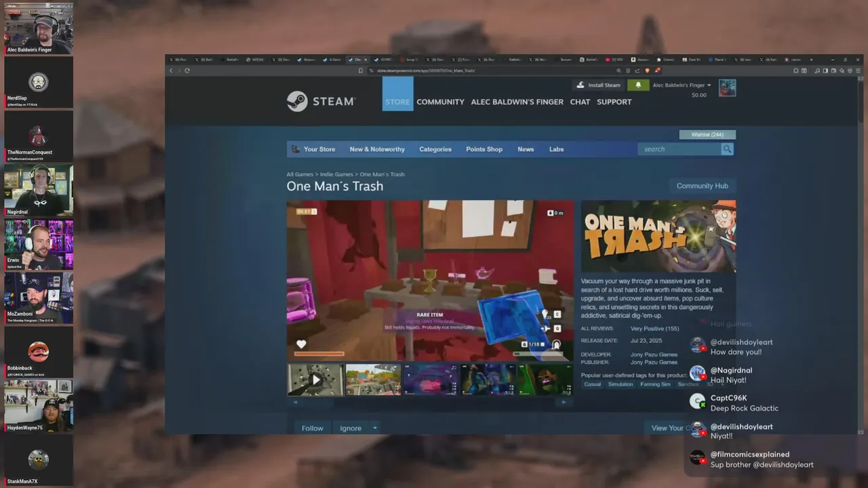
Task: Focus the store search field
Action: tap(679, 149)
